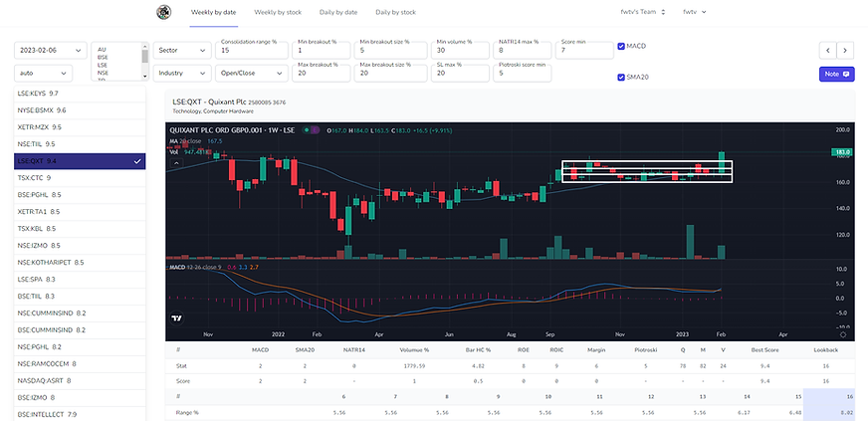Select NSE:TIIL 9.5 in stock list
This screenshot has width=868, height=421.
pos(80,144)
